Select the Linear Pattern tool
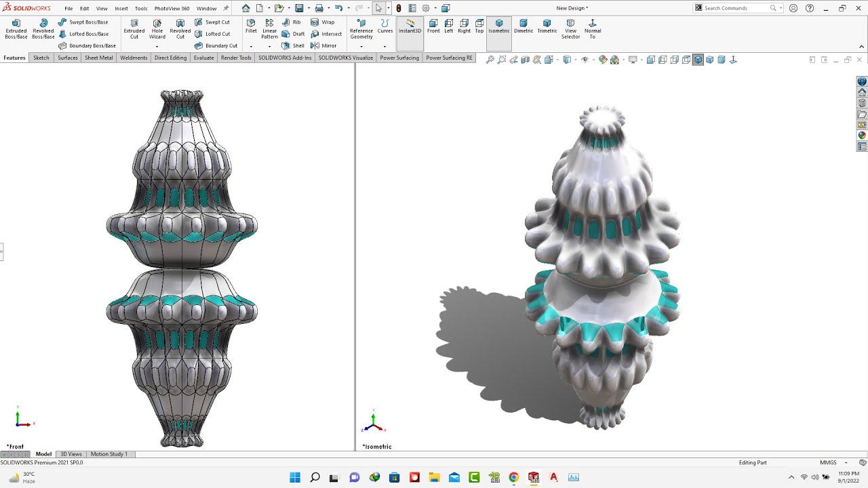This screenshot has height=488, width=868. click(270, 29)
